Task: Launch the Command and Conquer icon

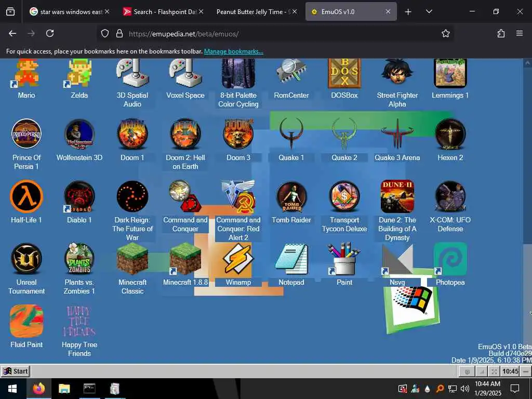Action: tap(185, 196)
